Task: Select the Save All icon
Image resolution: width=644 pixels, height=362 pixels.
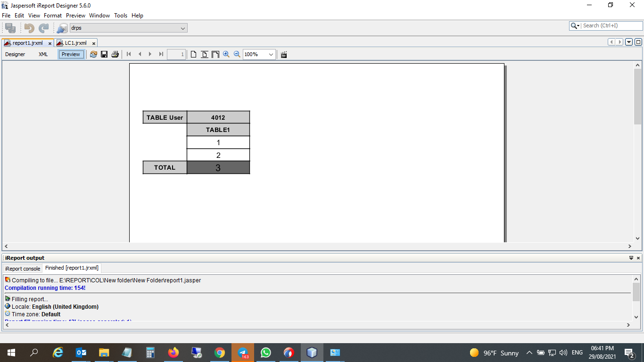Action: (x=9, y=27)
